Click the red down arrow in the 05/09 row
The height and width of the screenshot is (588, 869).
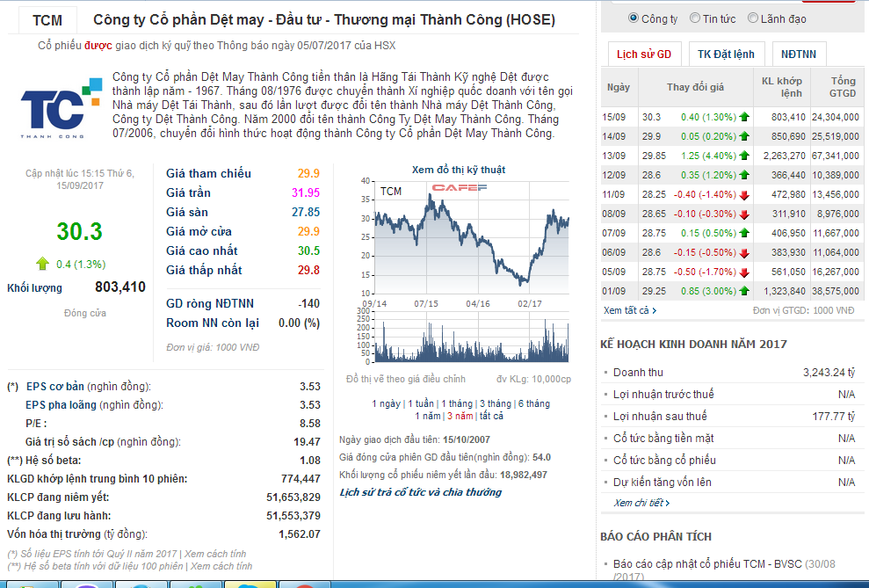[x=744, y=272]
